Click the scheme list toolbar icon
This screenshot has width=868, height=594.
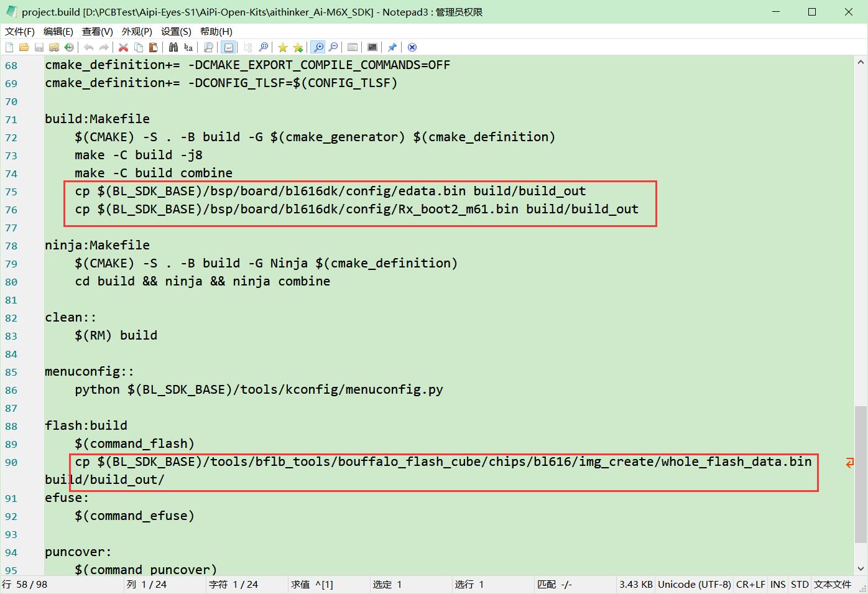(353, 47)
